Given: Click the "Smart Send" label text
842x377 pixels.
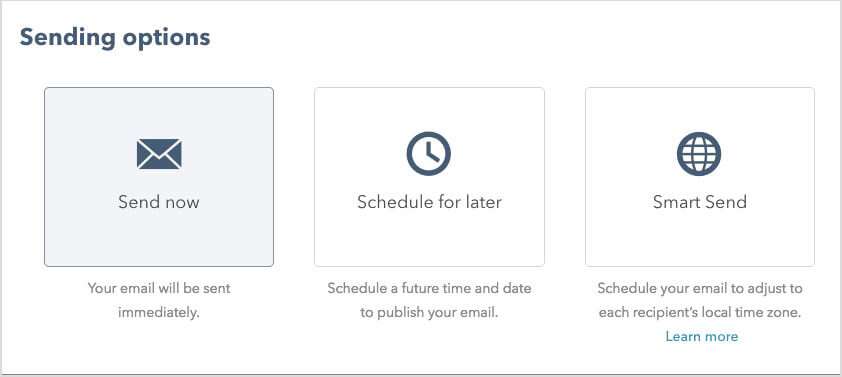Looking at the screenshot, I should pos(700,202).
